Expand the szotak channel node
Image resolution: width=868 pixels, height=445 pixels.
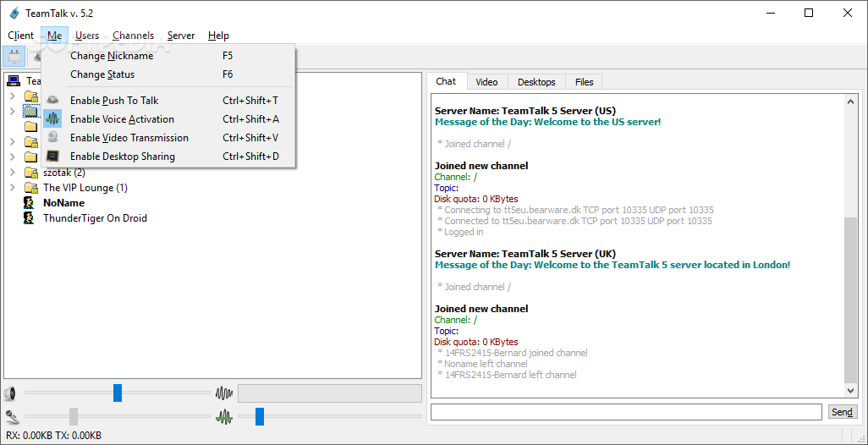click(x=12, y=173)
